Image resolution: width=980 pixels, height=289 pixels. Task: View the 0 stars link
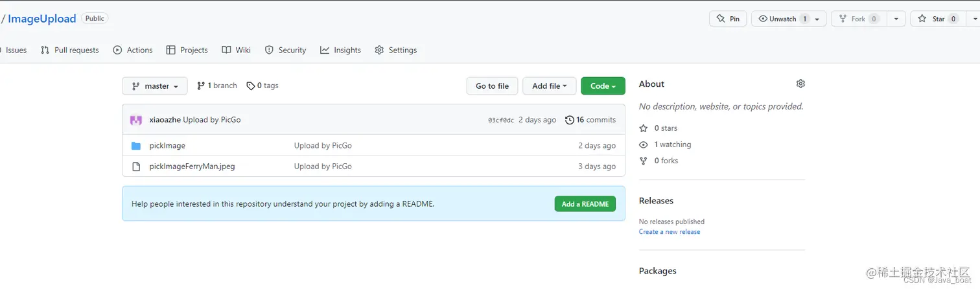pos(659,128)
